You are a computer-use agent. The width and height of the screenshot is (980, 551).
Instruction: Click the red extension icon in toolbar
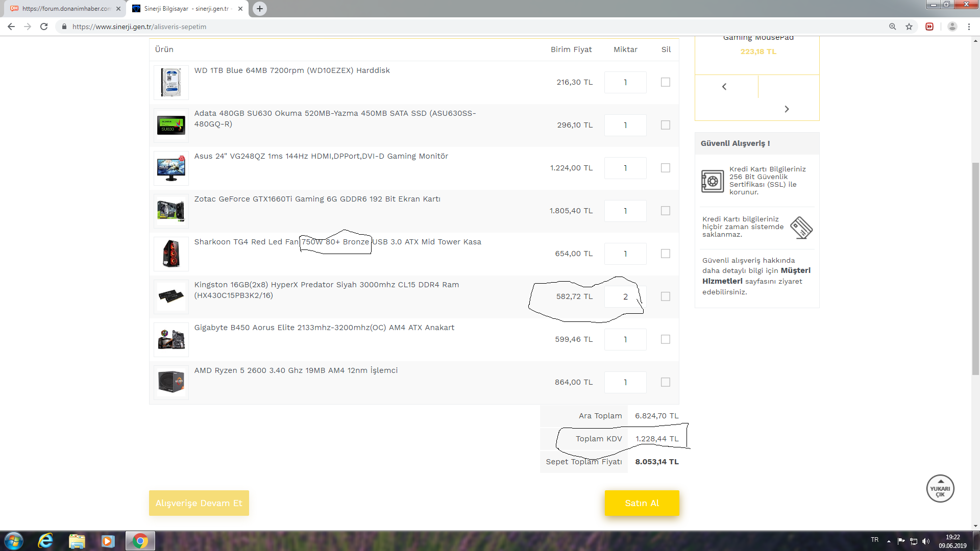tap(929, 27)
